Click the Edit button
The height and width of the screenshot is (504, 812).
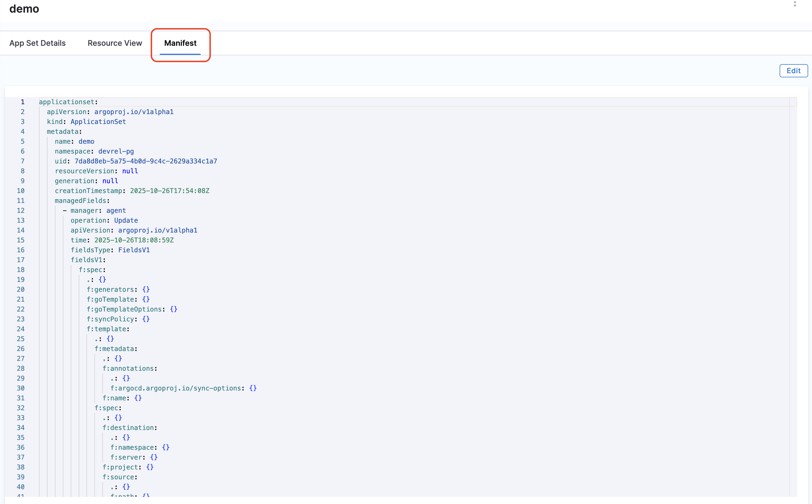793,71
